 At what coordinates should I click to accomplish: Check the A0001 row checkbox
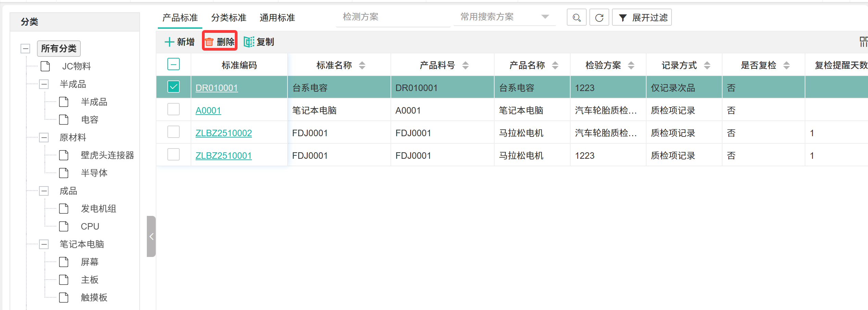[174, 109]
